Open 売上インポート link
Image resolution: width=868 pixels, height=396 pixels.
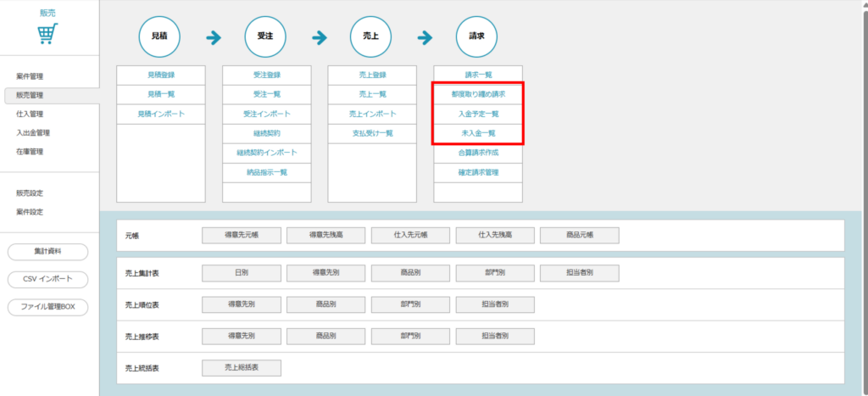pyautogui.click(x=371, y=114)
